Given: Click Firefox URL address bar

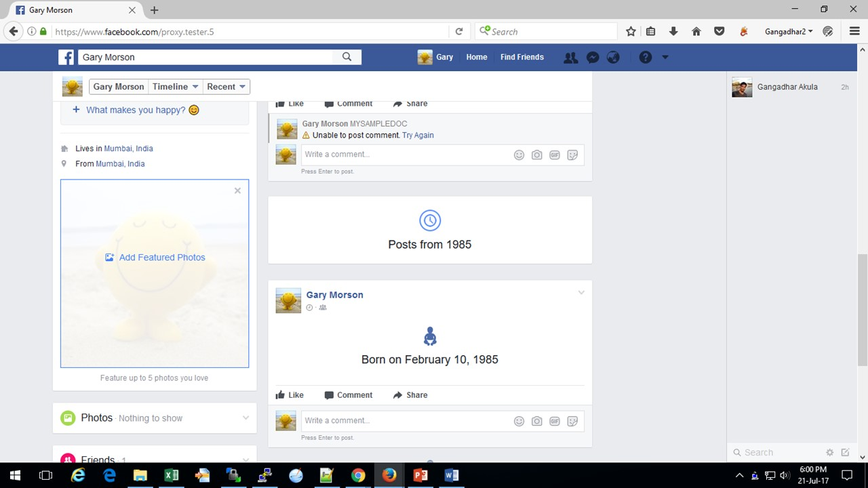Looking at the screenshot, I should 250,31.
